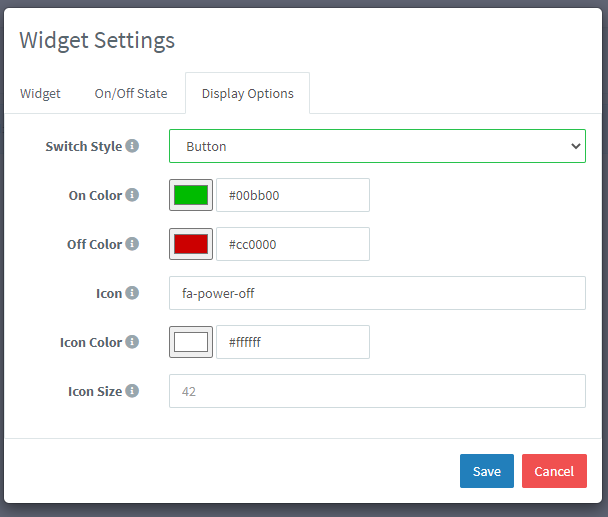Click the Icon Color info icon
This screenshot has height=517, width=608.
click(x=133, y=342)
